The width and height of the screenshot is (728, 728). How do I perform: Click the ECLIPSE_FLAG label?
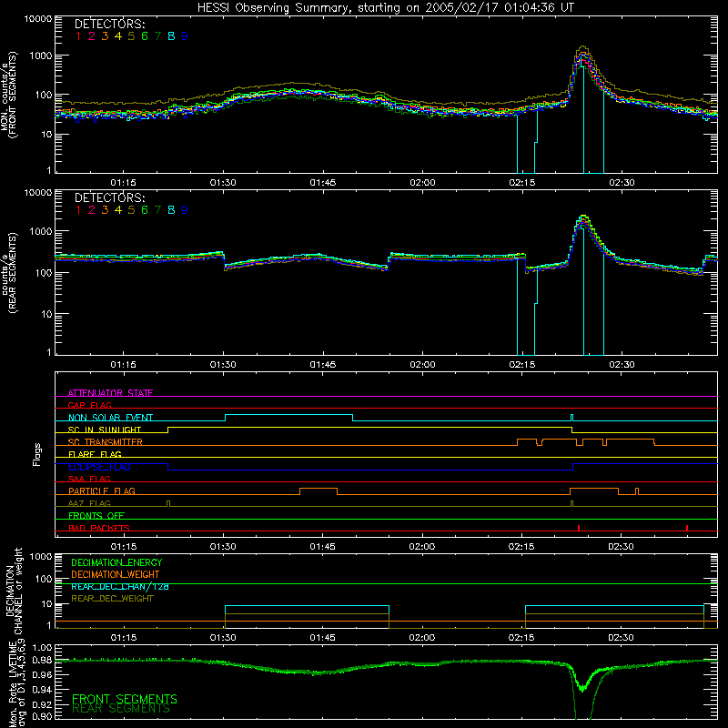99,467
